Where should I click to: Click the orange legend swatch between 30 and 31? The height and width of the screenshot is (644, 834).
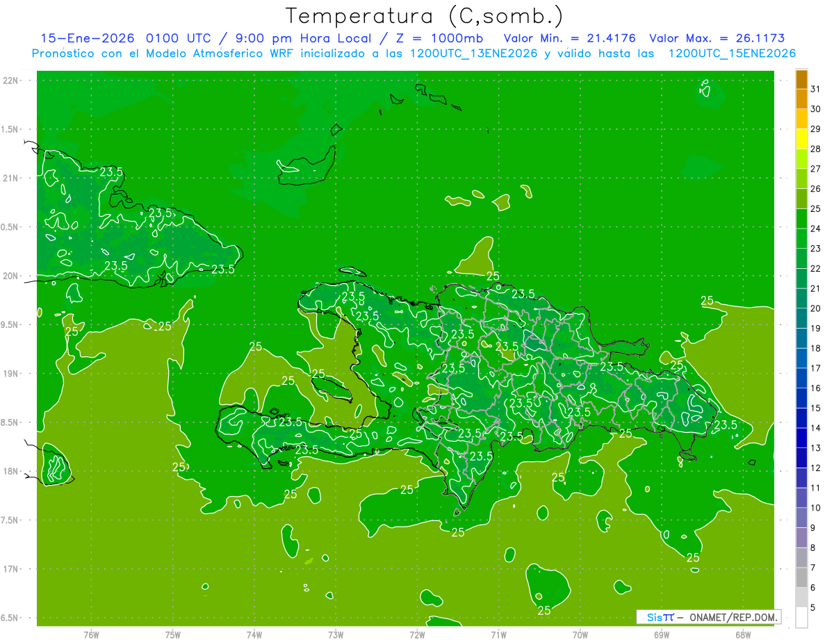[801, 99]
